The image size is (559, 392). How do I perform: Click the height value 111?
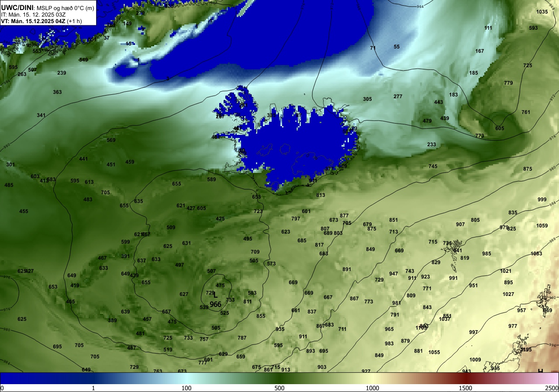(488, 28)
